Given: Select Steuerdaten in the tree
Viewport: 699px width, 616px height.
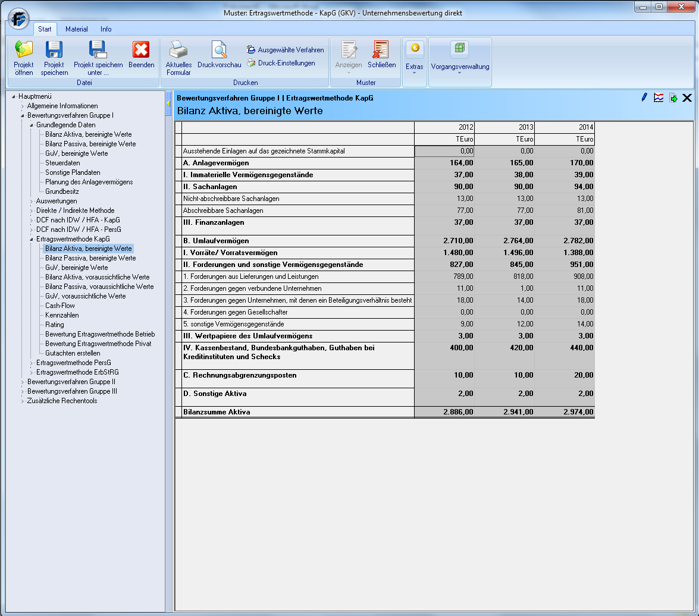Looking at the screenshot, I should 62,163.
